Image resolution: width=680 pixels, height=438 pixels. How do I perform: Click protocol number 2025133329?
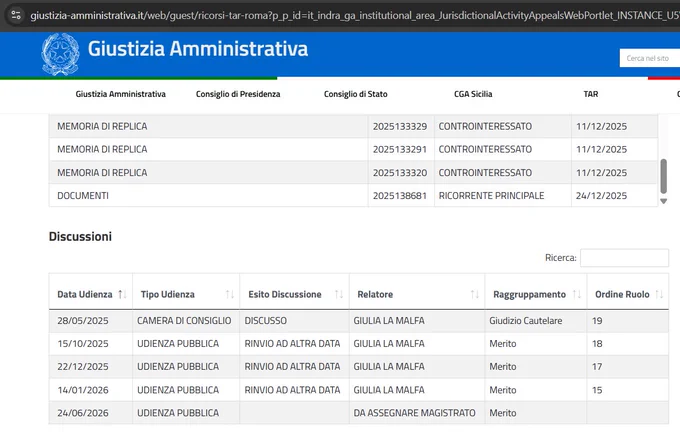[x=400, y=127]
